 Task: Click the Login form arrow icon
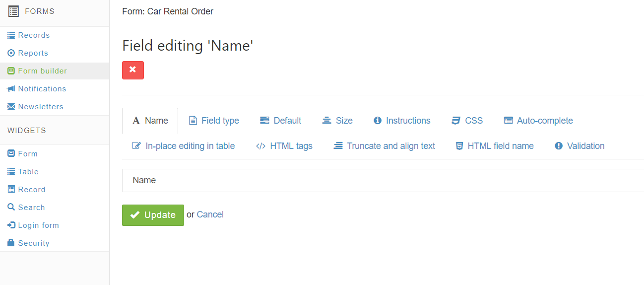(11, 225)
